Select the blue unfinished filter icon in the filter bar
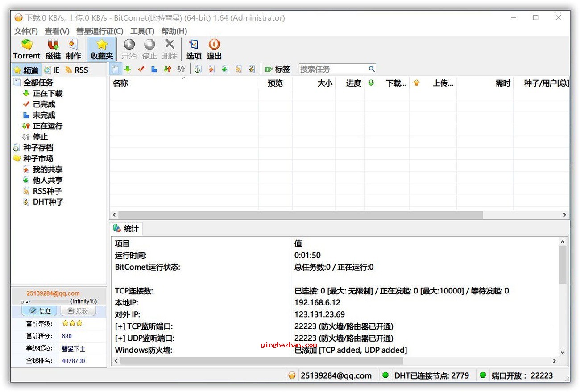This screenshot has height=392, width=580. (x=154, y=69)
